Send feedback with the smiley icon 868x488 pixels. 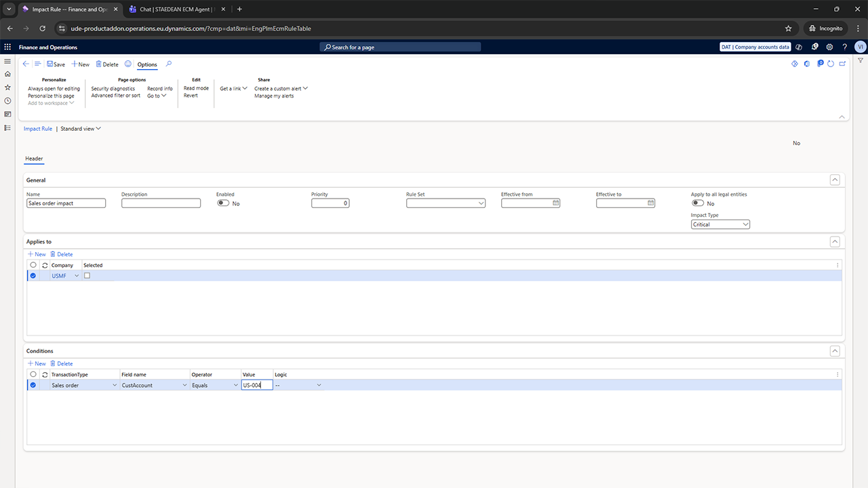tap(127, 64)
